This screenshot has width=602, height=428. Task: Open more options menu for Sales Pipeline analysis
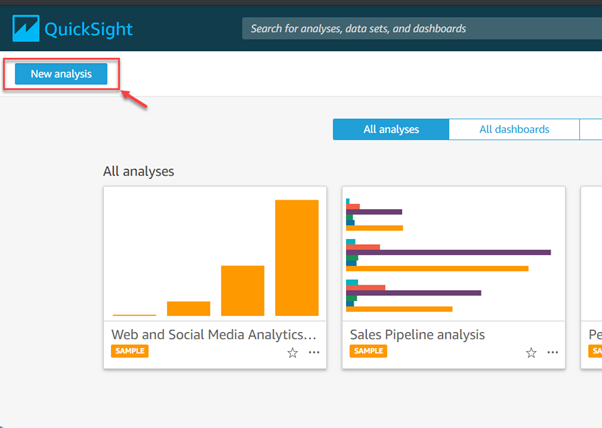553,352
